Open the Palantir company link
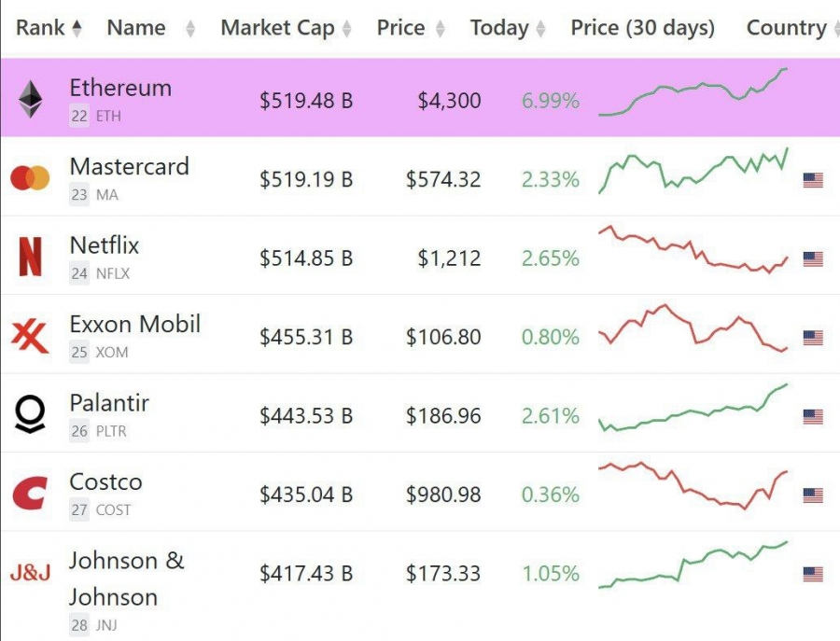840x641 pixels. [x=109, y=403]
